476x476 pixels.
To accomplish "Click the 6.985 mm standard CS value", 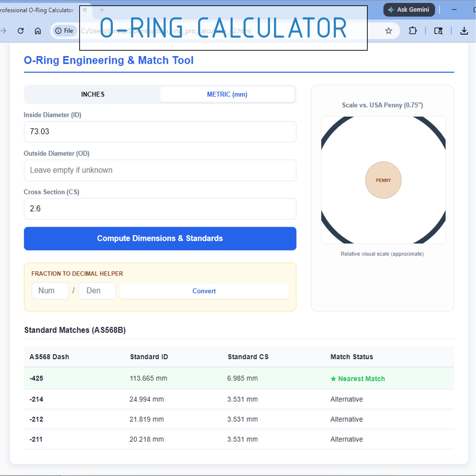I will pyautogui.click(x=242, y=378).
